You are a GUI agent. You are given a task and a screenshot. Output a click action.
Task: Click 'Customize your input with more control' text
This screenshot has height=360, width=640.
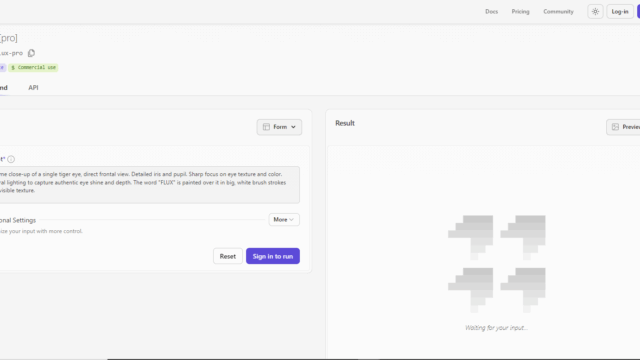coord(41,231)
